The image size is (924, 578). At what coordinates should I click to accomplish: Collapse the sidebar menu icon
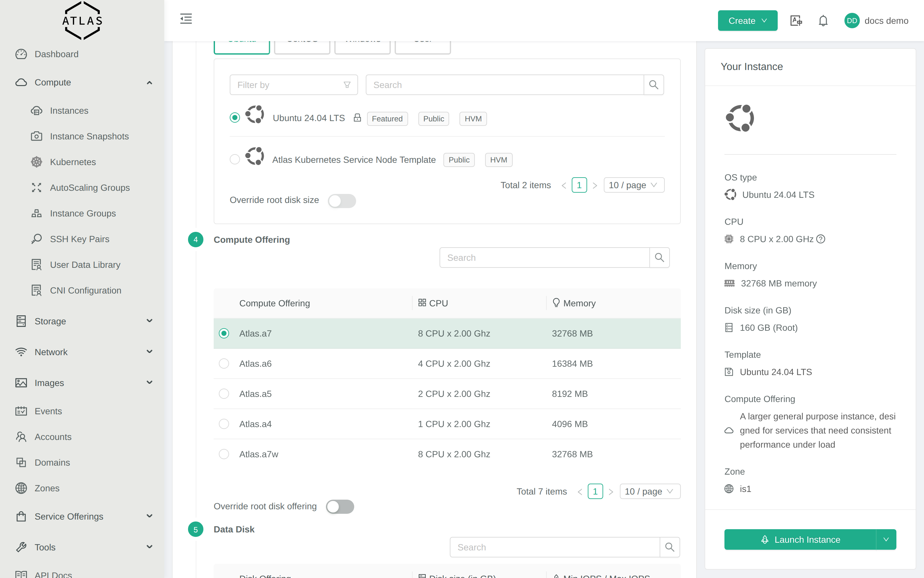click(186, 19)
